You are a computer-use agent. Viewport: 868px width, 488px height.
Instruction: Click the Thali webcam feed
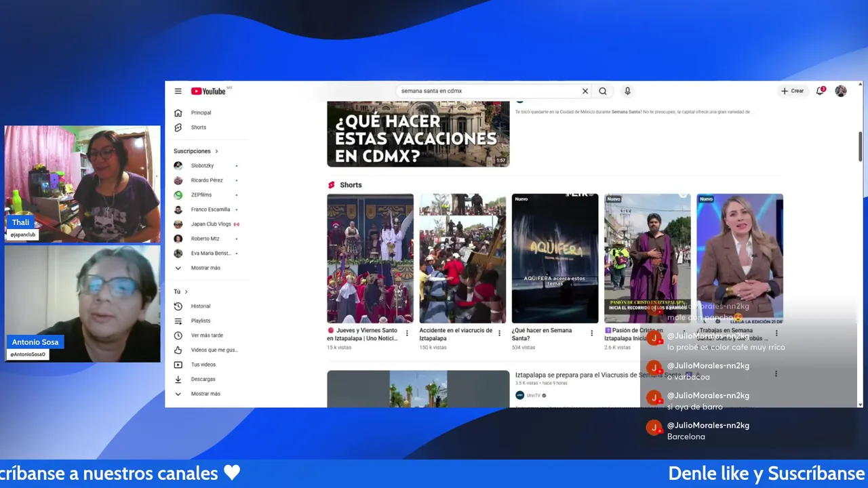click(x=83, y=184)
